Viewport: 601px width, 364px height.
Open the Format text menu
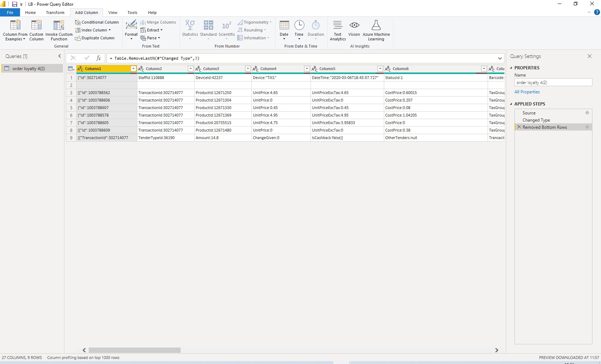[131, 30]
